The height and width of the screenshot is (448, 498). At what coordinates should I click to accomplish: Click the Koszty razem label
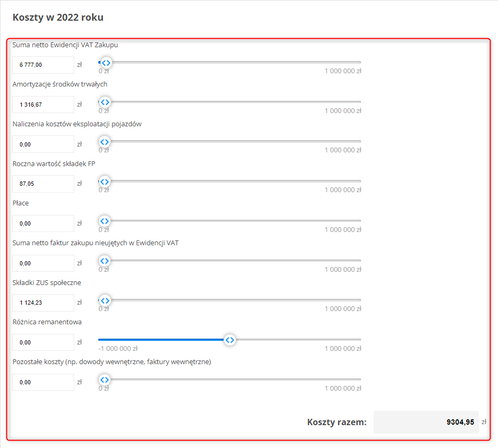click(337, 423)
